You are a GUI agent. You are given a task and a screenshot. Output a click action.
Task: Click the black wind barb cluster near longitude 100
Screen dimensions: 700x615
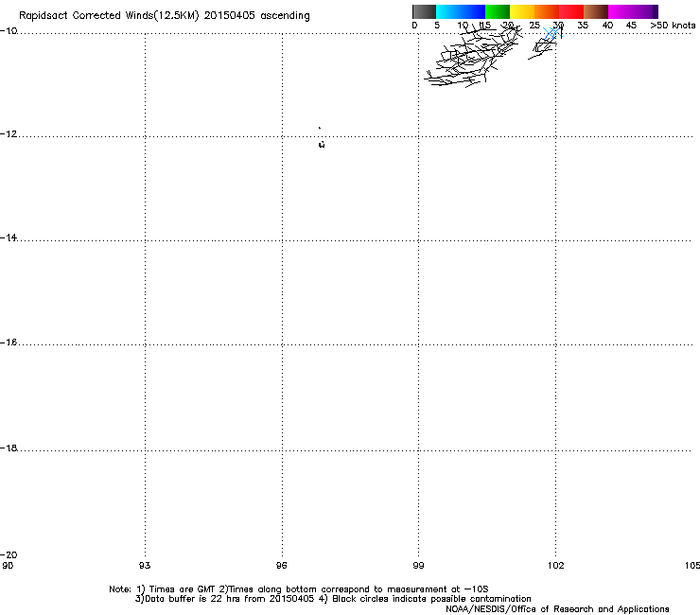pyautogui.click(x=473, y=56)
